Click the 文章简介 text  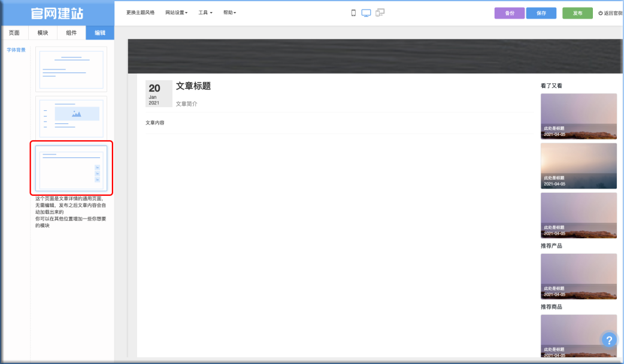187,104
